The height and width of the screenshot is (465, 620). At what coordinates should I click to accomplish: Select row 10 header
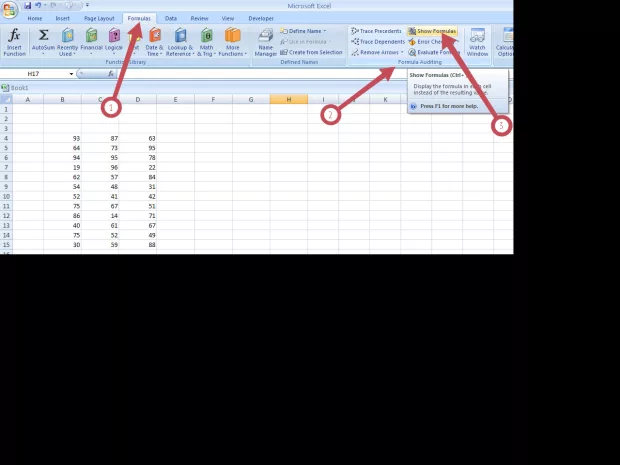click(6, 197)
